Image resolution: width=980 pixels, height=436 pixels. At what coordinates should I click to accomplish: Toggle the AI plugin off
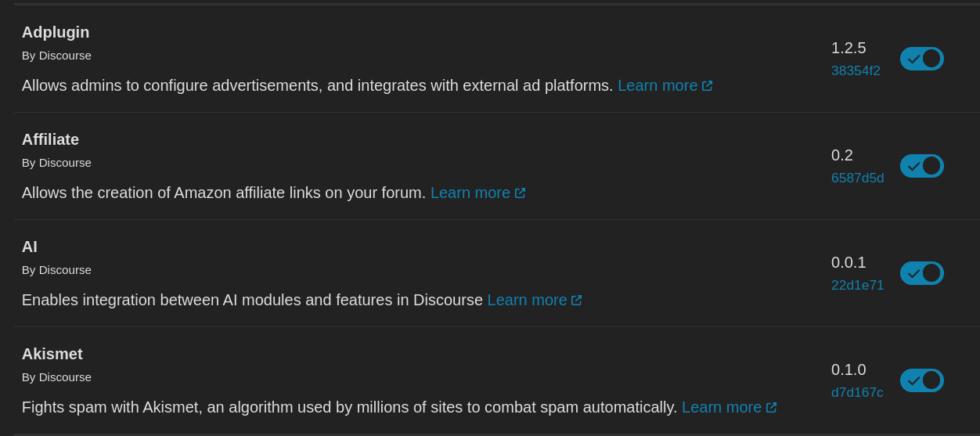922,273
